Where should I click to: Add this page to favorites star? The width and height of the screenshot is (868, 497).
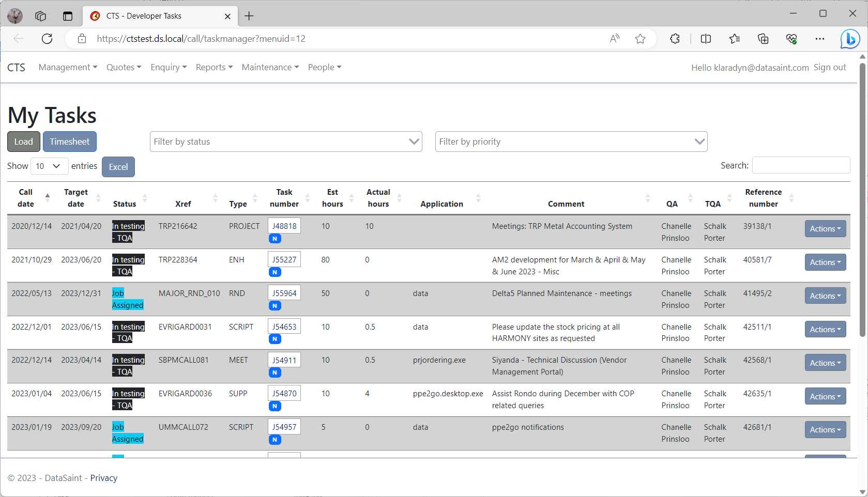click(640, 39)
